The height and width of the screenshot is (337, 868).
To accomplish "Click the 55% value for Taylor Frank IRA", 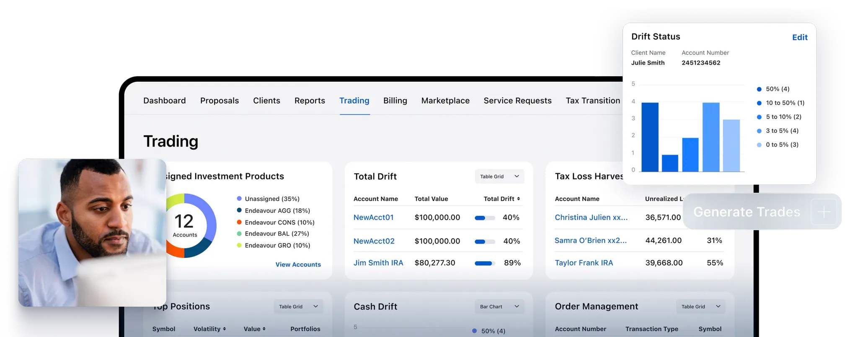I will tap(715, 263).
